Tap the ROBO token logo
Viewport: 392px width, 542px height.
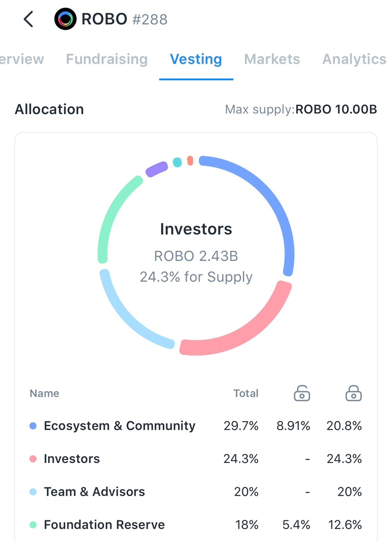coord(65,19)
